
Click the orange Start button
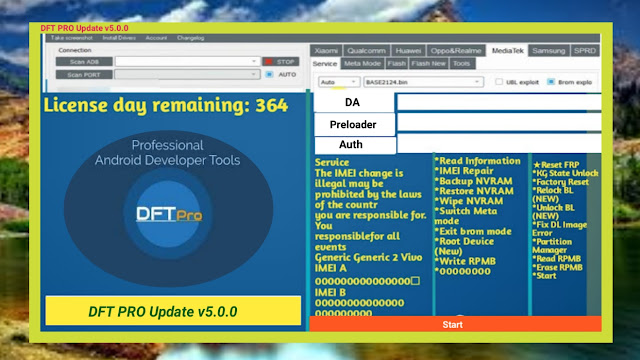(x=455, y=324)
